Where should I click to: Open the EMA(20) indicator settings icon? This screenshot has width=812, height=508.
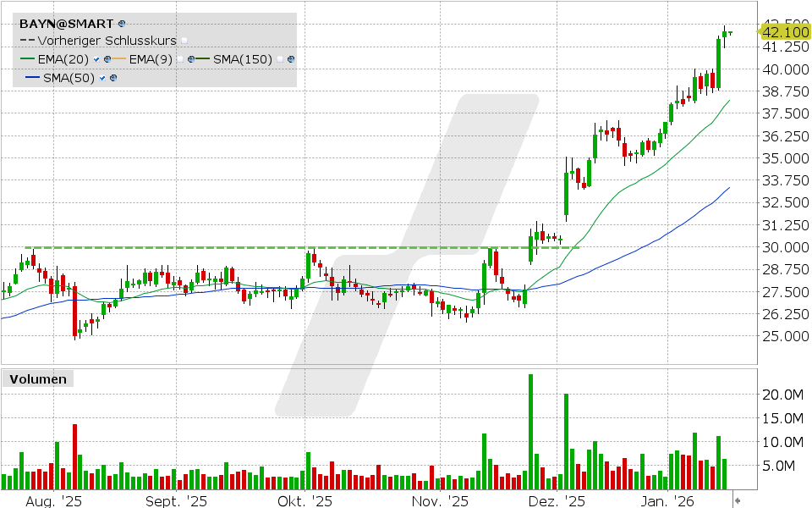click(107, 59)
